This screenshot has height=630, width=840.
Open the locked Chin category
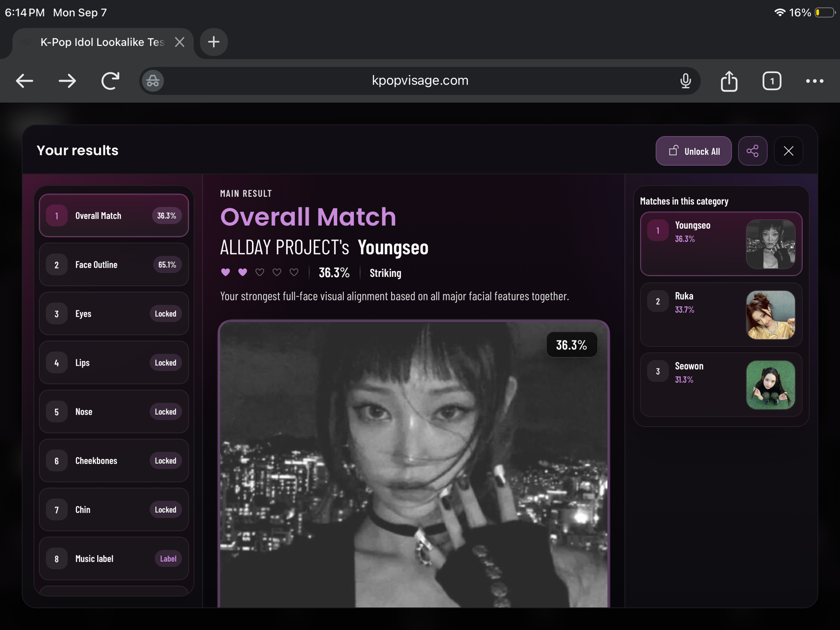114,510
